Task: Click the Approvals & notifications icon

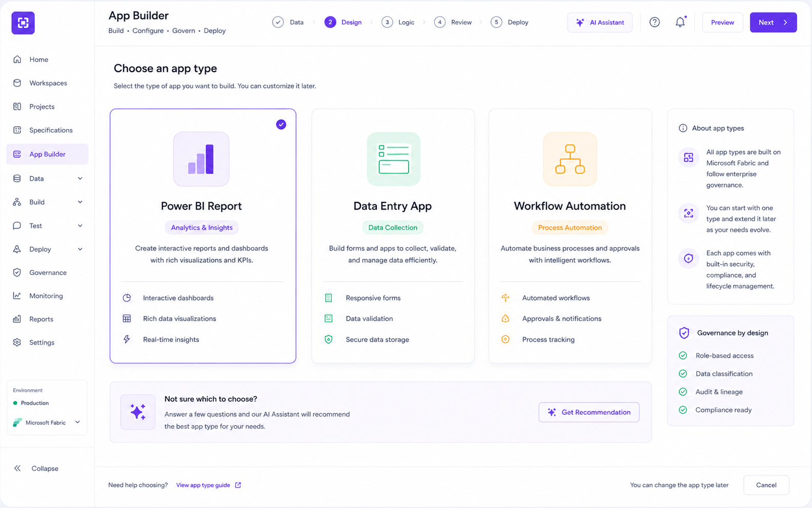Action: click(x=505, y=319)
